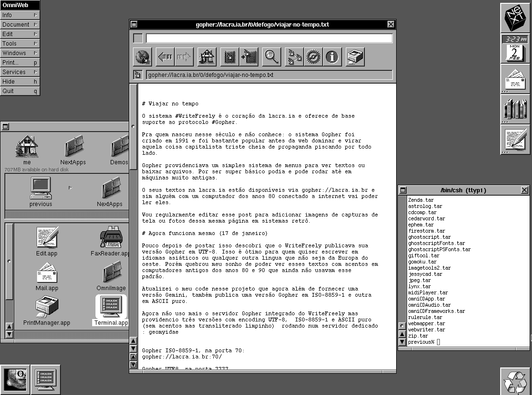Open the Edit pencil-and-paper dock icon
Screen dimensions: 532x395
(515, 140)
